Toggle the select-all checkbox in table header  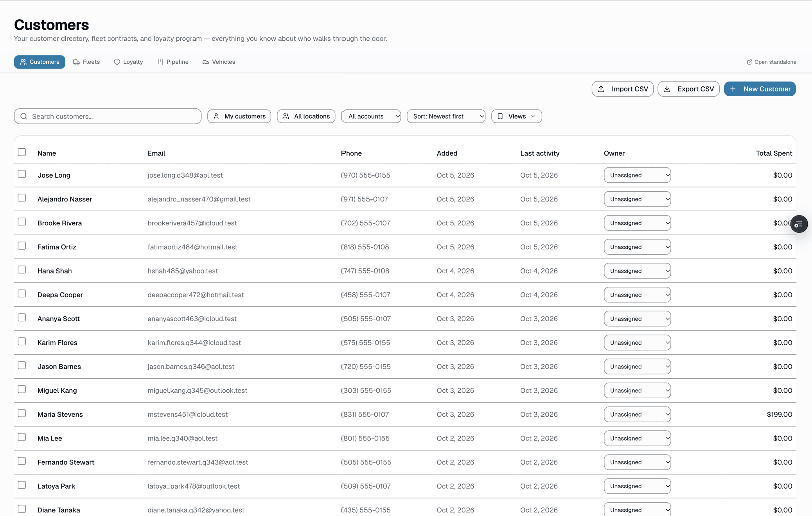pos(22,152)
